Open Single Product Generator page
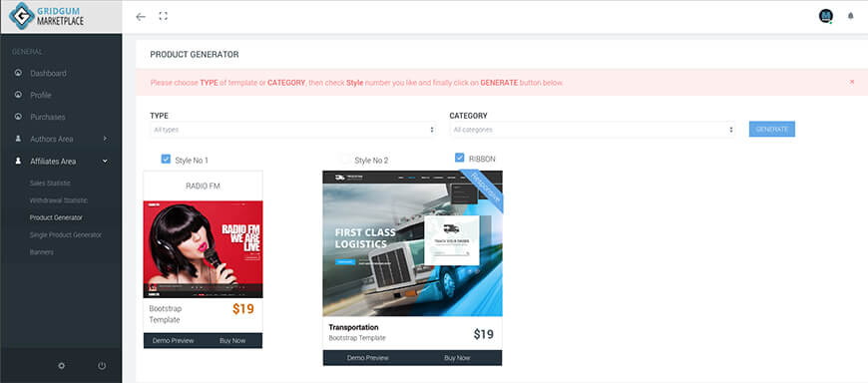 click(65, 234)
